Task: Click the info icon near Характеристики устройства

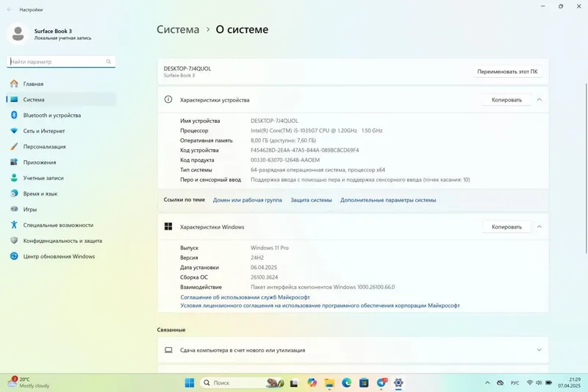Action: [168, 99]
